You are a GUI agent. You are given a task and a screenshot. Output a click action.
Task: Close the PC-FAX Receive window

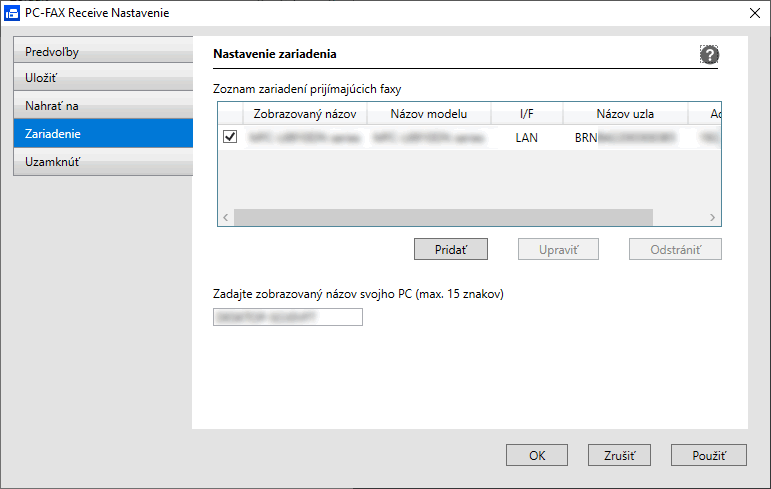755,13
